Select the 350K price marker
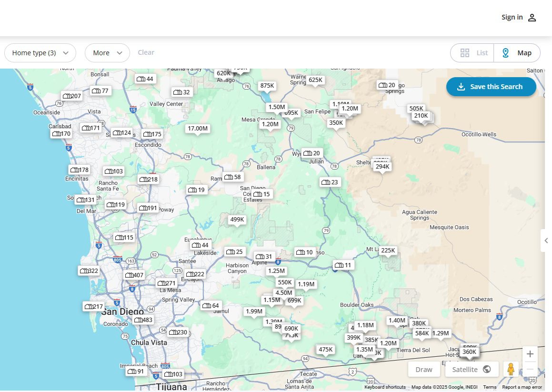This screenshot has height=392, width=552. click(336, 123)
